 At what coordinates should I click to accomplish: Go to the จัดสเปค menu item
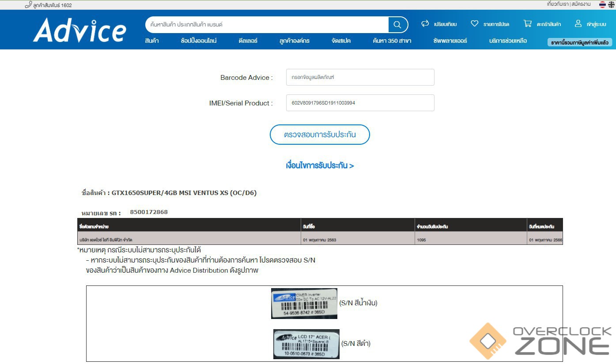pos(341,41)
